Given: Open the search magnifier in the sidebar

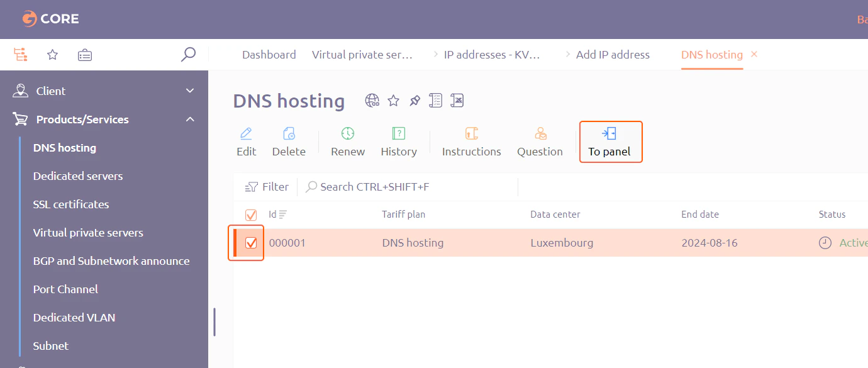Looking at the screenshot, I should coord(188,55).
